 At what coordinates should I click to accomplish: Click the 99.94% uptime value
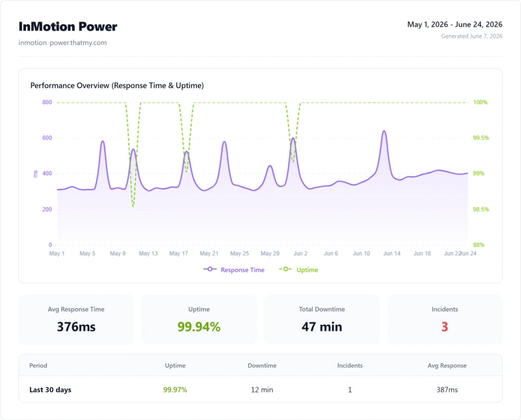[199, 327]
